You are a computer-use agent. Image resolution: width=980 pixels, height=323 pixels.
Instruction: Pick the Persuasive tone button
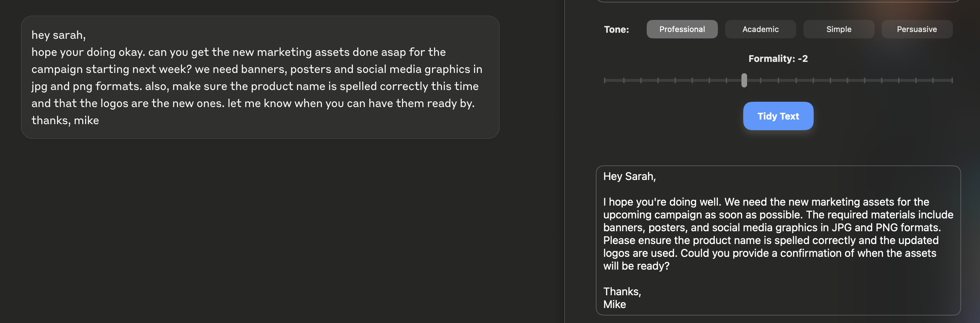(x=917, y=29)
